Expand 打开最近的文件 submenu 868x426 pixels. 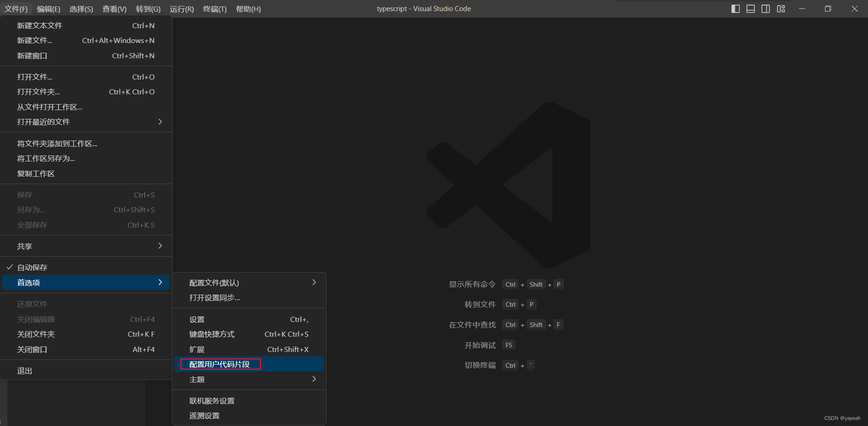click(x=86, y=122)
